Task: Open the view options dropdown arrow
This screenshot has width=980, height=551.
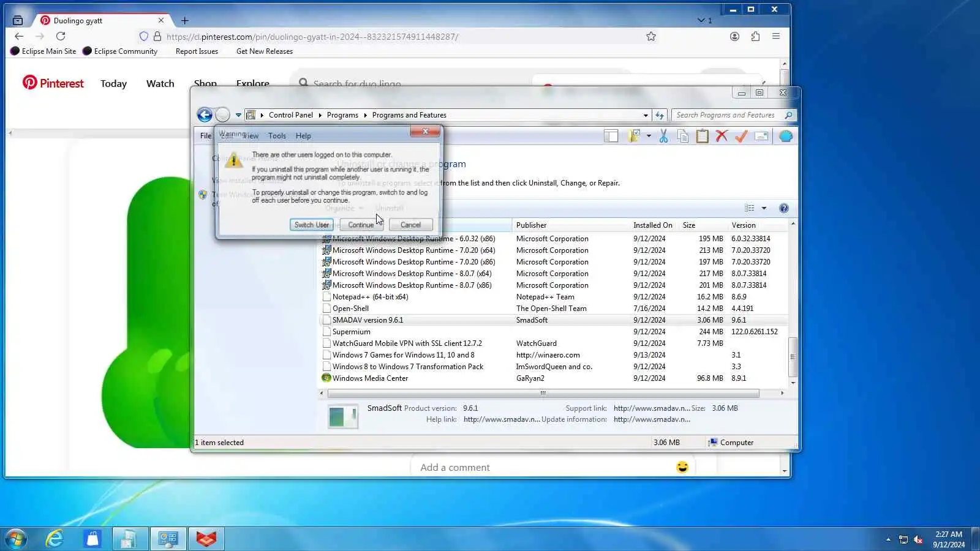Action: click(x=764, y=208)
